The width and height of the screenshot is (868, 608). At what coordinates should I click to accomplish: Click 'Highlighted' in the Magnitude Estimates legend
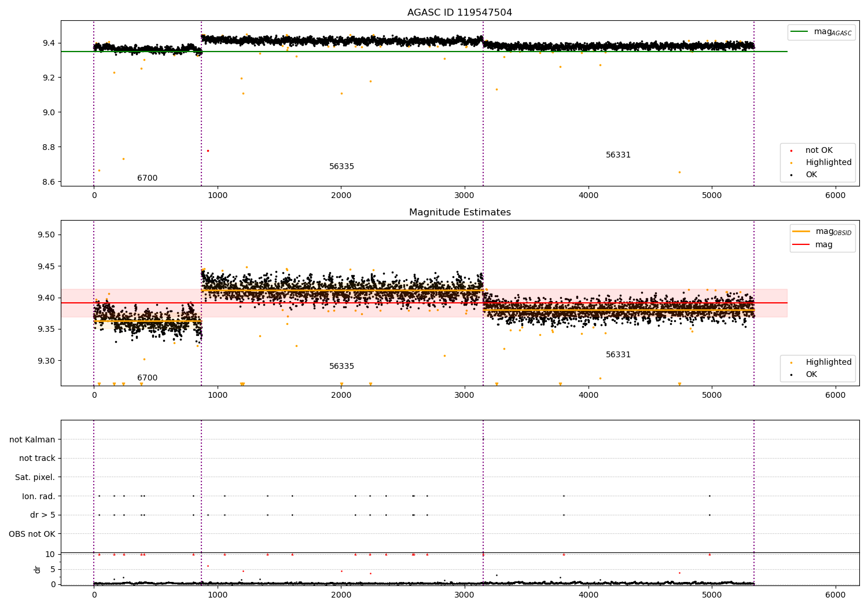click(829, 362)
